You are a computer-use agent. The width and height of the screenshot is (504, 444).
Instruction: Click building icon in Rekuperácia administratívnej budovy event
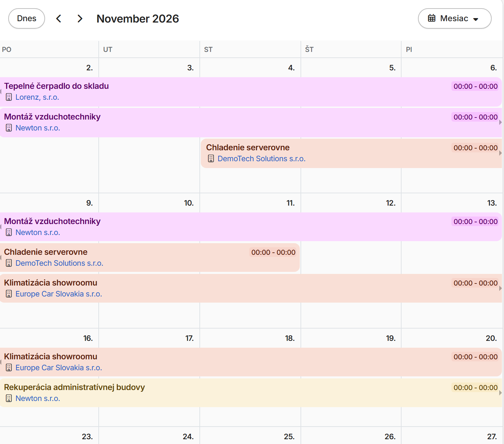click(x=9, y=399)
